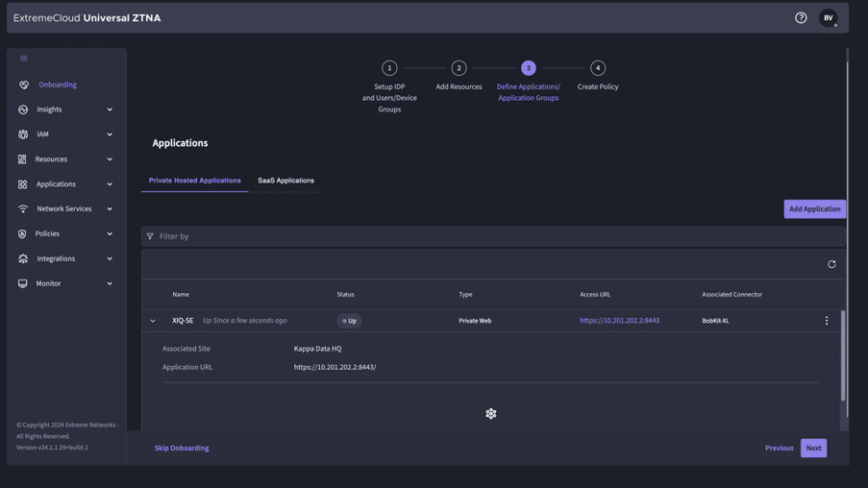The image size is (868, 488).
Task: Open the three-dot menu for XIQ-SE
Action: 826,321
